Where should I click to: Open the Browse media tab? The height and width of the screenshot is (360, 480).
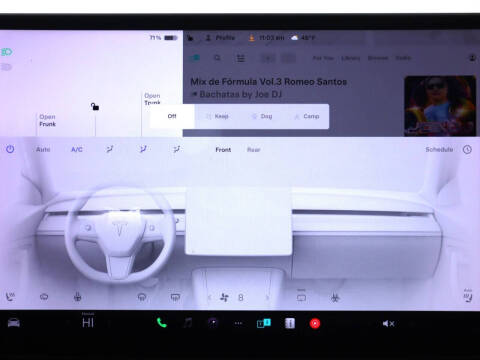(x=378, y=58)
